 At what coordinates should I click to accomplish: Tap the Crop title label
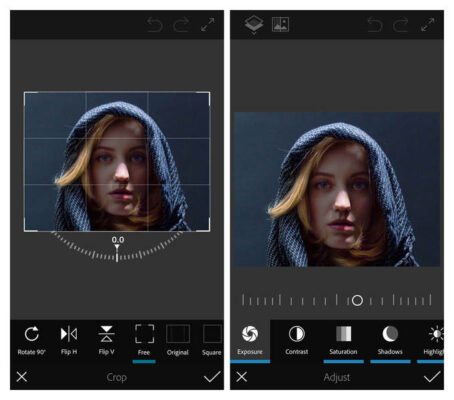pos(116,377)
